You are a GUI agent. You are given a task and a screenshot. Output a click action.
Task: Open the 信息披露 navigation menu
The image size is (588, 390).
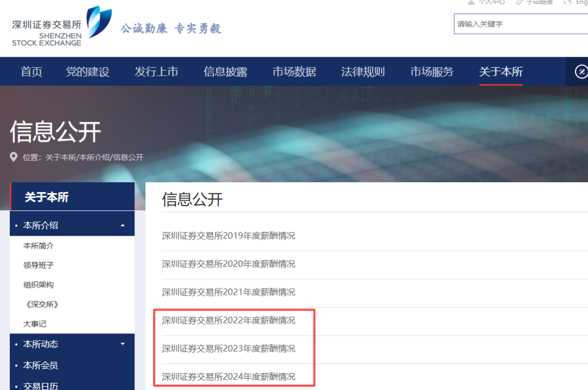pyautogui.click(x=225, y=72)
